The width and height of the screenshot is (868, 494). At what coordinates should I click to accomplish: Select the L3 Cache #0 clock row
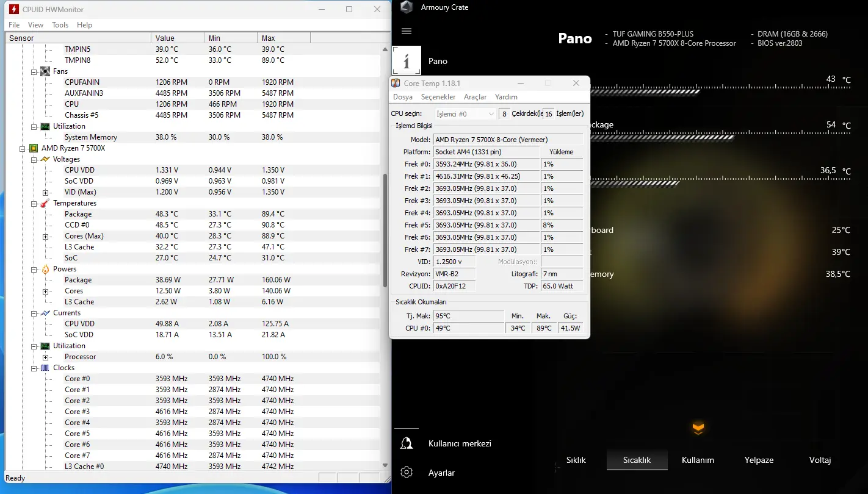tap(192, 467)
